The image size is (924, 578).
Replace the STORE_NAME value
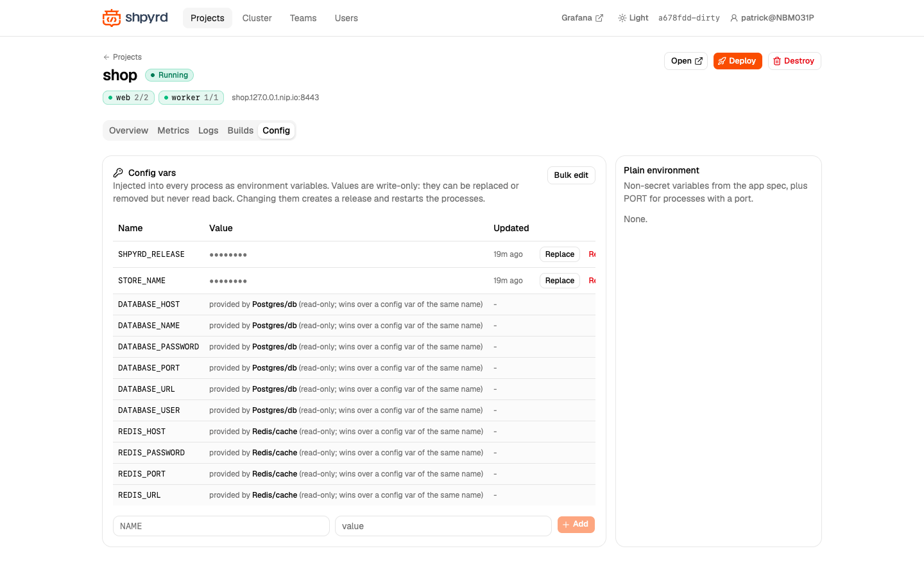(560, 281)
